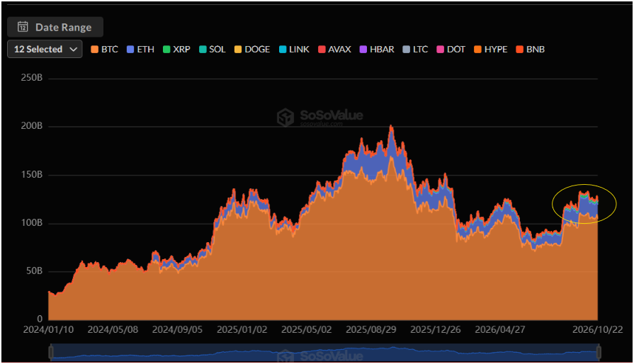Click the left handle of range slider

(x=51, y=352)
